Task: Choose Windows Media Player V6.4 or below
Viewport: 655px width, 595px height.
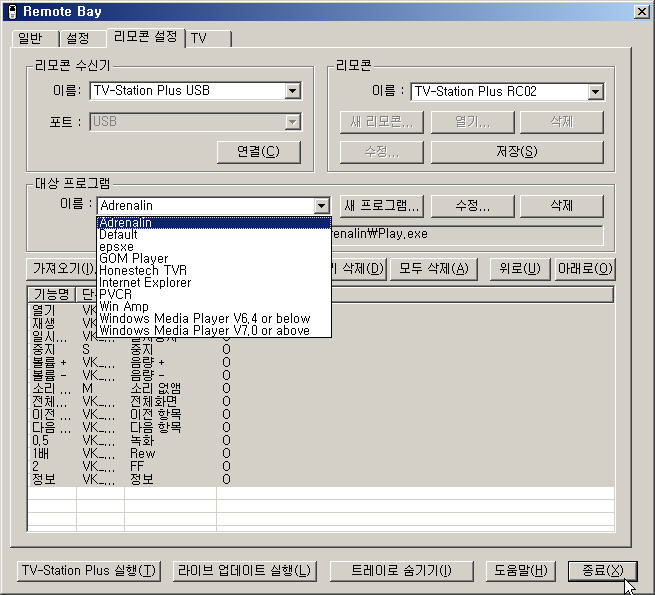Action: [214, 318]
